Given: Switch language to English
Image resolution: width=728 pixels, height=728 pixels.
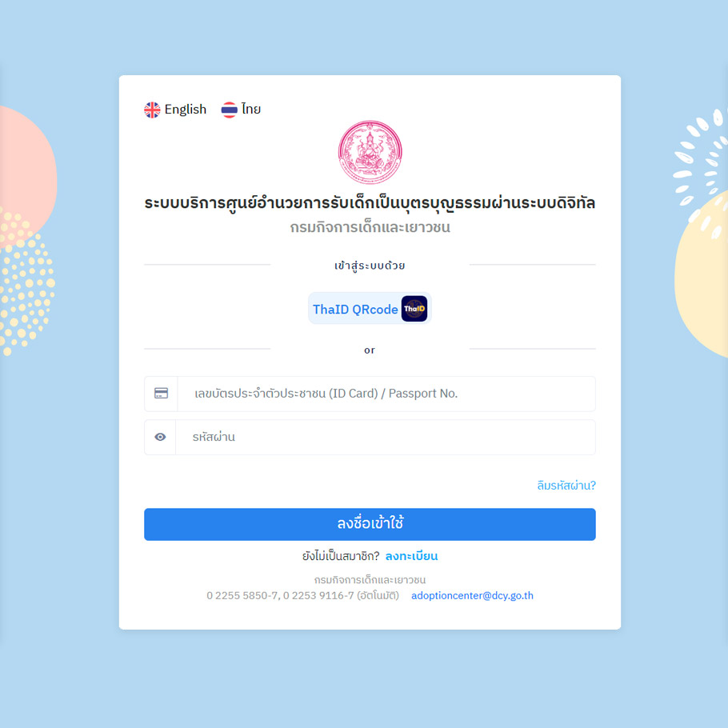Looking at the screenshot, I should click(175, 110).
